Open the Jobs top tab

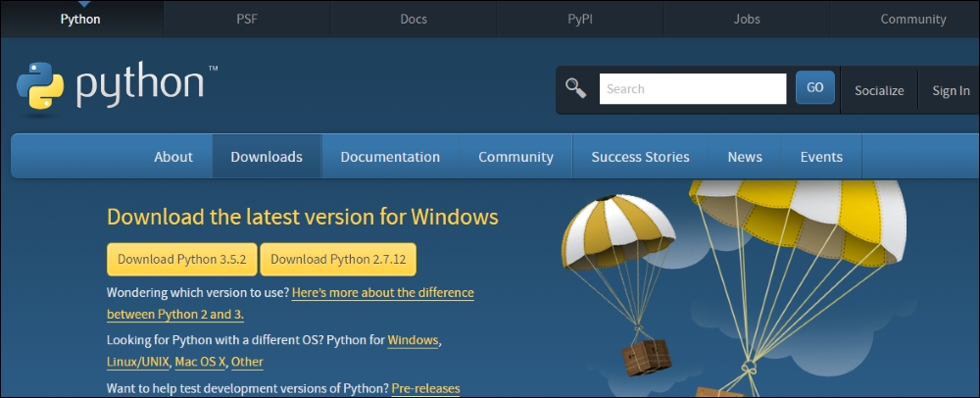click(747, 19)
